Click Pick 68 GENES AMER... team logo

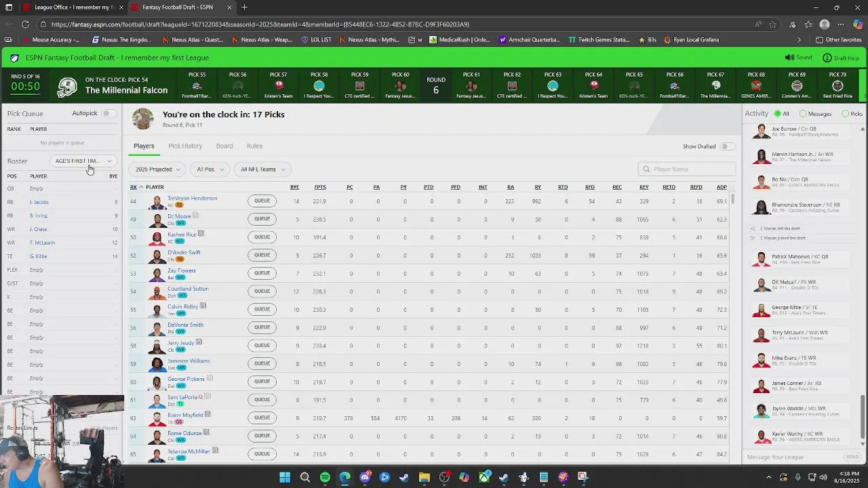pos(756,86)
